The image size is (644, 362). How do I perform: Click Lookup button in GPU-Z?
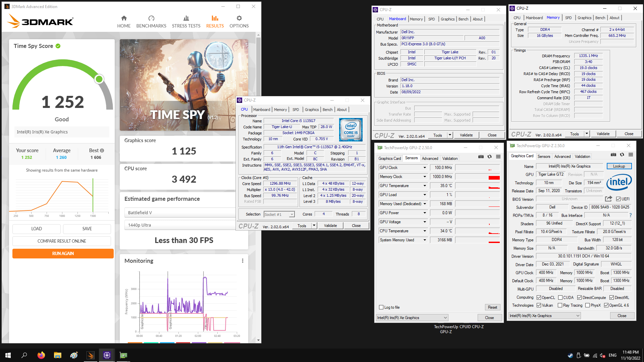pyautogui.click(x=619, y=166)
